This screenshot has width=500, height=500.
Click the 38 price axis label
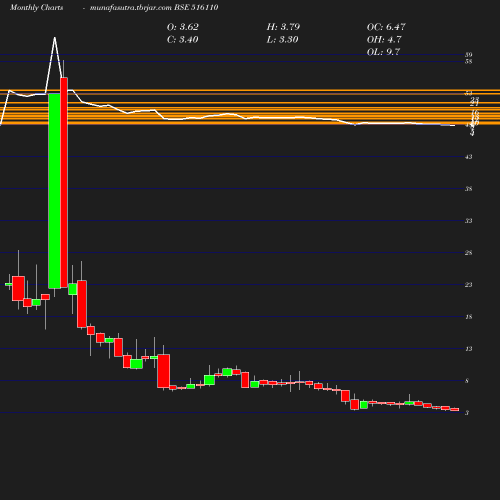pos(469,189)
